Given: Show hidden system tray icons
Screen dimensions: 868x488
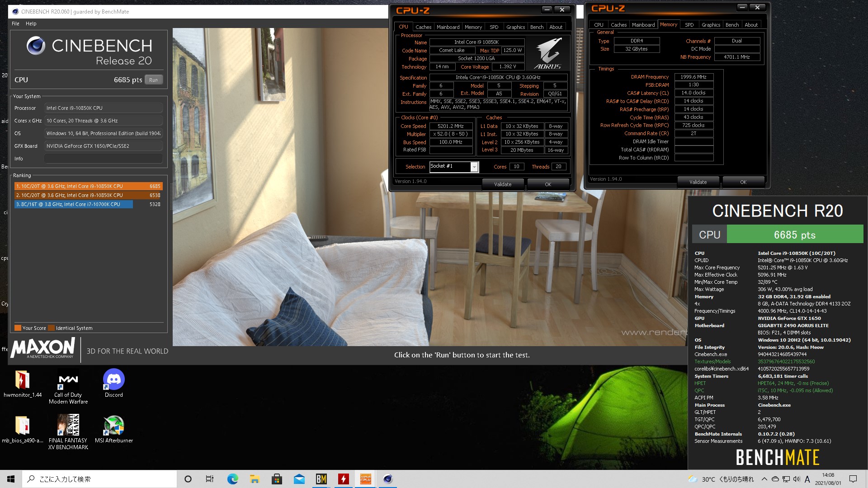Looking at the screenshot, I should 764,479.
